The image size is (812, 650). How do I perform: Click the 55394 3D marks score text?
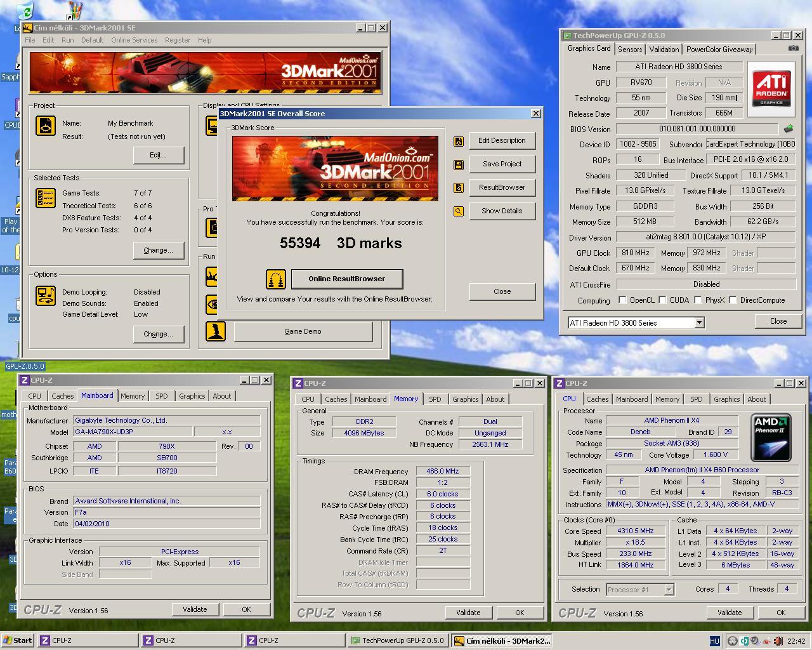341,243
